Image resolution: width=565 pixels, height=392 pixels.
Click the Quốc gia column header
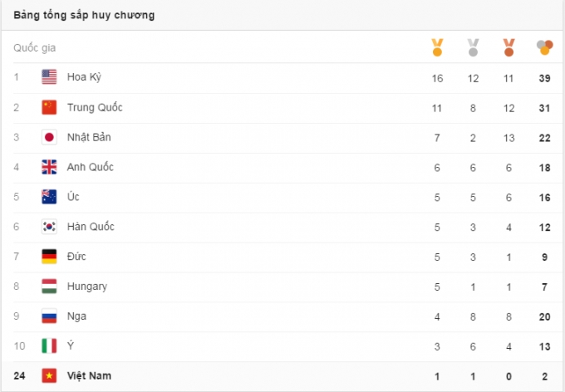coord(35,48)
